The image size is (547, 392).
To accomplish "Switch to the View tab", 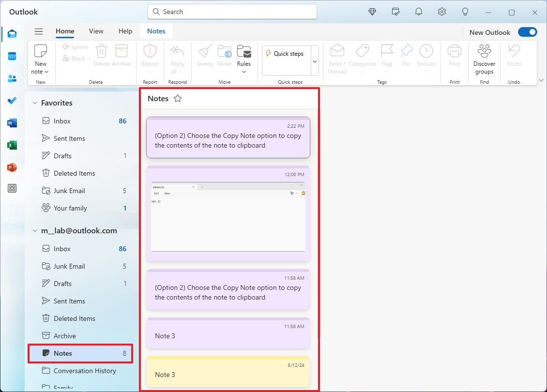I will (x=96, y=31).
